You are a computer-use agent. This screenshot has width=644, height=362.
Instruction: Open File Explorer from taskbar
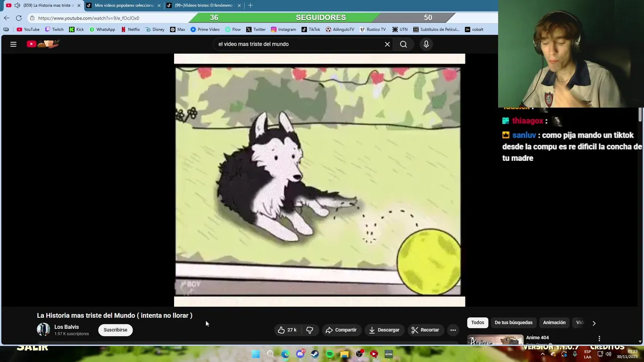pos(344,354)
